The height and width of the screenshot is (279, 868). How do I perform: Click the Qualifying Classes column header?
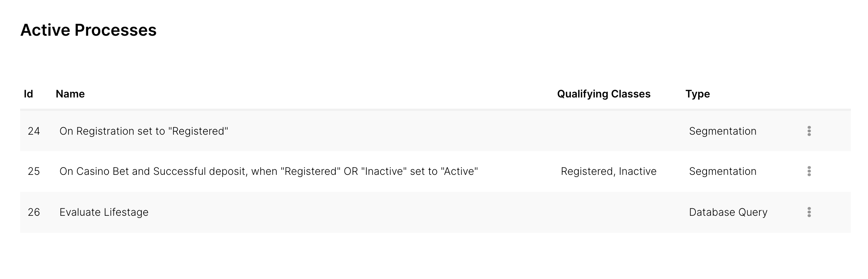pyautogui.click(x=603, y=94)
